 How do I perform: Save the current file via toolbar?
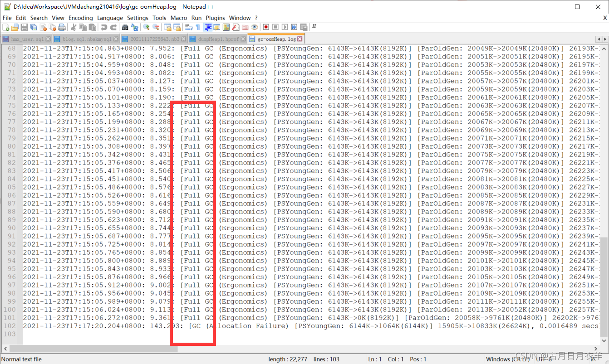click(25, 27)
